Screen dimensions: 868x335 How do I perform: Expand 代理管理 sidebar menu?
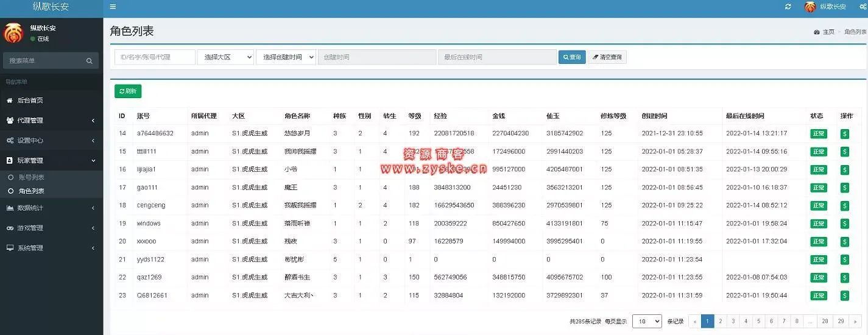[51, 121]
